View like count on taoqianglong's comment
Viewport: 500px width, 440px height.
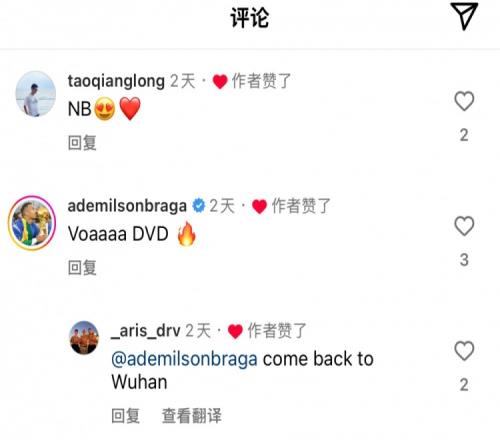pyautogui.click(x=464, y=135)
